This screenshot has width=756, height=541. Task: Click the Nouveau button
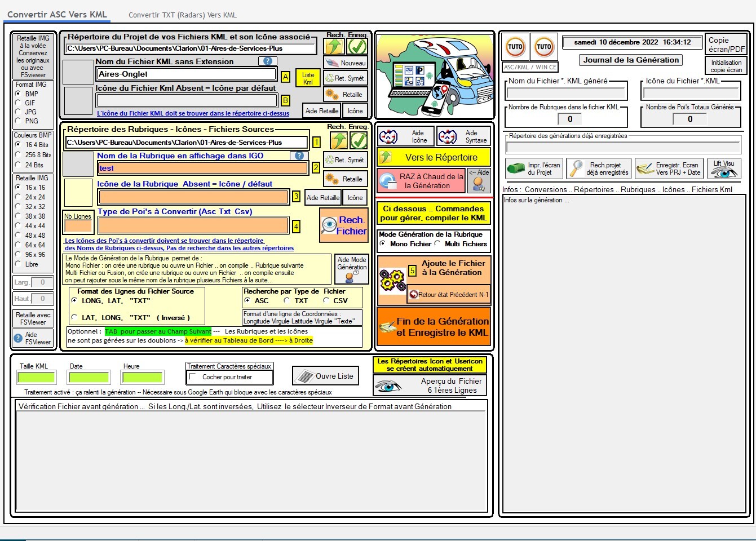(346, 63)
